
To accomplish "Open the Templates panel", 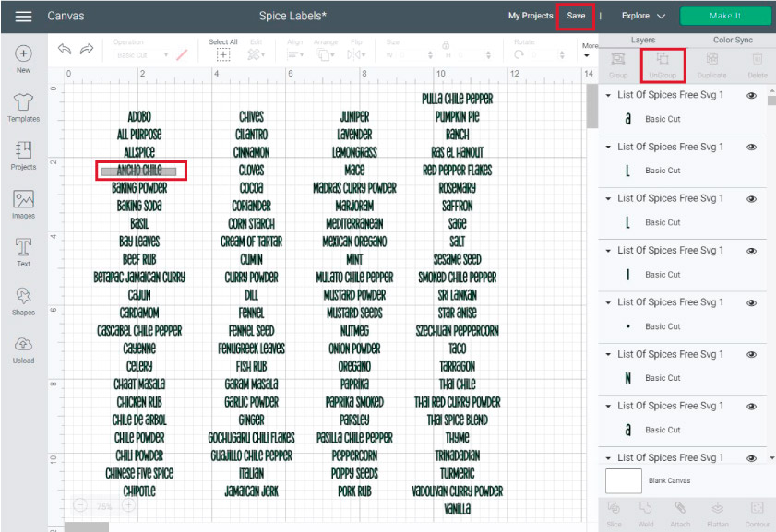I will point(23,103).
